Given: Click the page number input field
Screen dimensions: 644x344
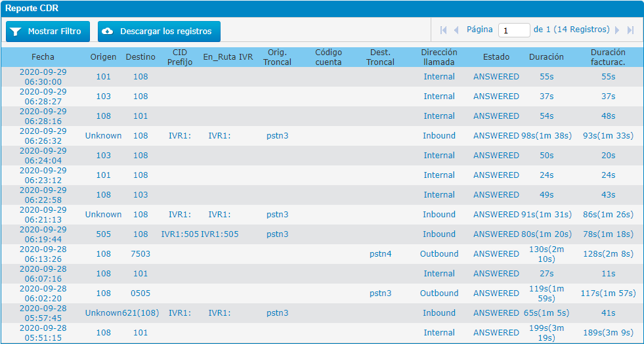Looking at the screenshot, I should [x=514, y=30].
